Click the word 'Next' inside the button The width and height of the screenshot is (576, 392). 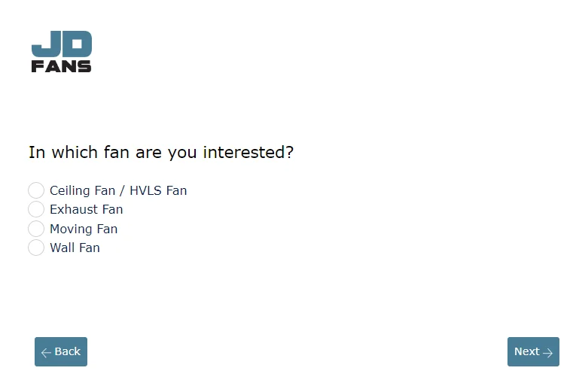[x=527, y=351]
